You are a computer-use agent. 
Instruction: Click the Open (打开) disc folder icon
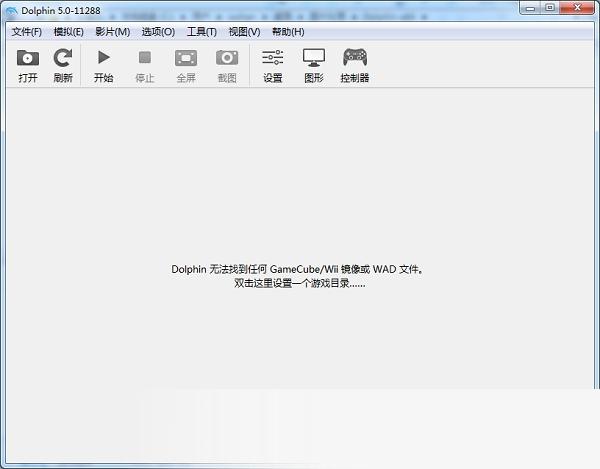tap(28, 59)
